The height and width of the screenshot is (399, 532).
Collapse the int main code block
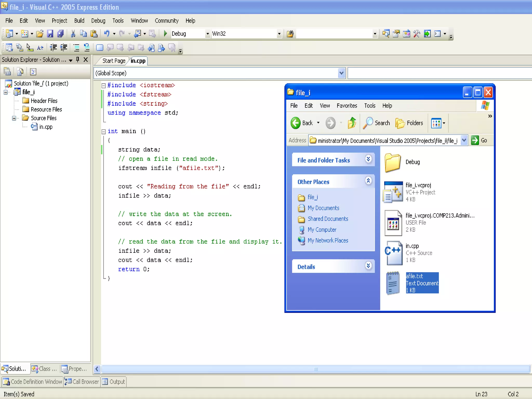103,131
